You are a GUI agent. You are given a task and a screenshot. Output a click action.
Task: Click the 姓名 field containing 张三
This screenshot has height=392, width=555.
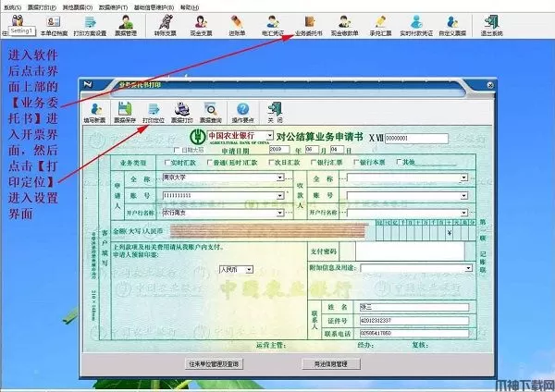pyautogui.click(x=414, y=308)
